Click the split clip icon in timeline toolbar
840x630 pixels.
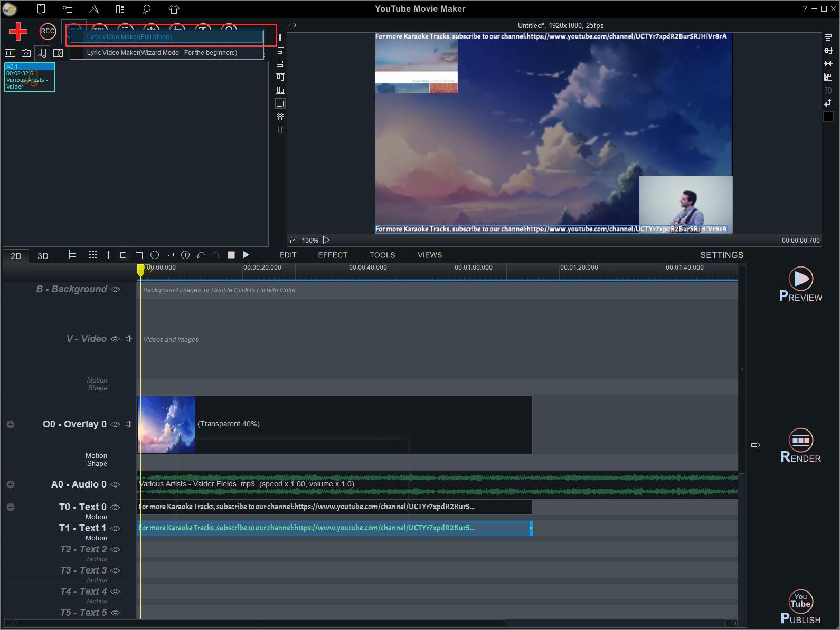click(139, 255)
